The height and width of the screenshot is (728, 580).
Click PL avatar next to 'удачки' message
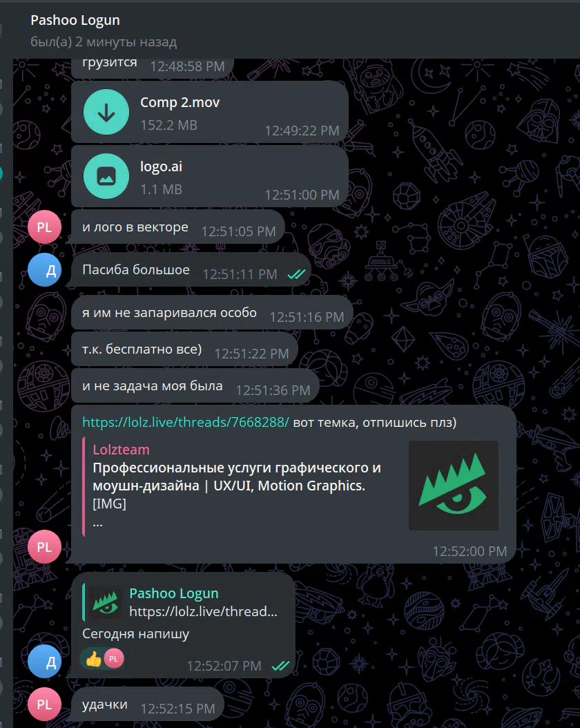point(45,705)
